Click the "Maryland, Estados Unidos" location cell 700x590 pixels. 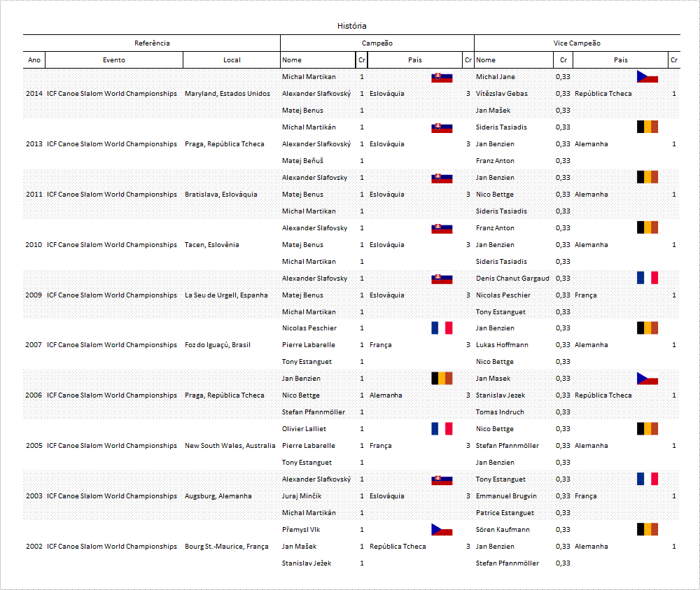coord(227,94)
